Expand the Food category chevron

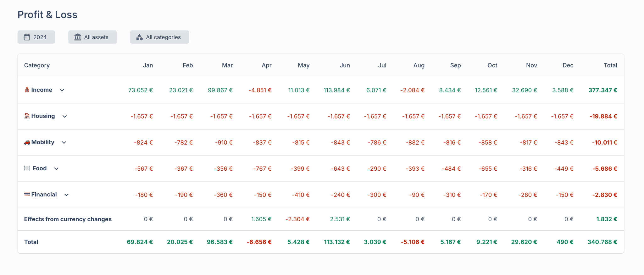point(56,169)
